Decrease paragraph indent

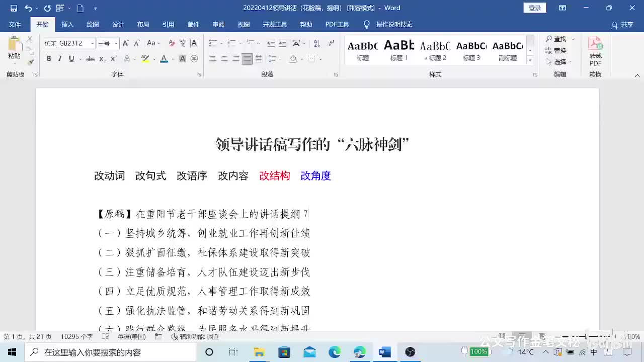(271, 43)
